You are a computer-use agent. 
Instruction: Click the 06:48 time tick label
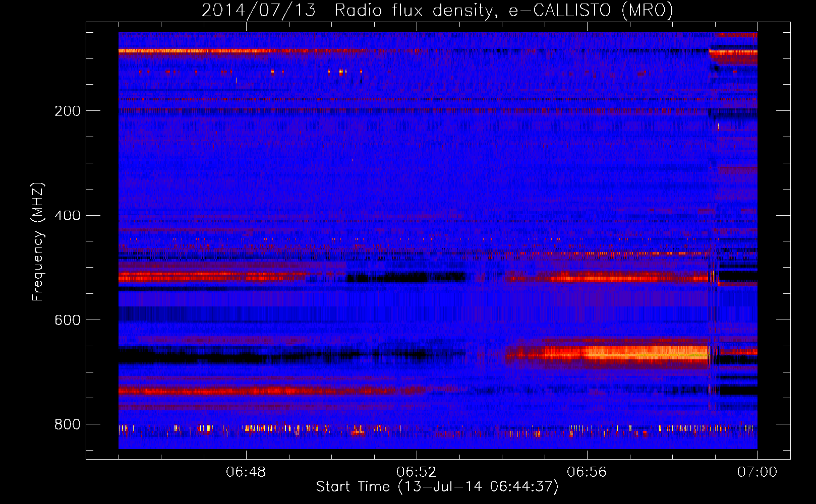point(246,472)
